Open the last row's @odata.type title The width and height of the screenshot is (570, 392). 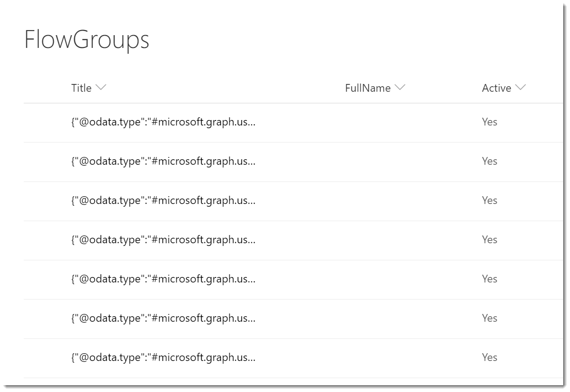pyautogui.click(x=163, y=357)
